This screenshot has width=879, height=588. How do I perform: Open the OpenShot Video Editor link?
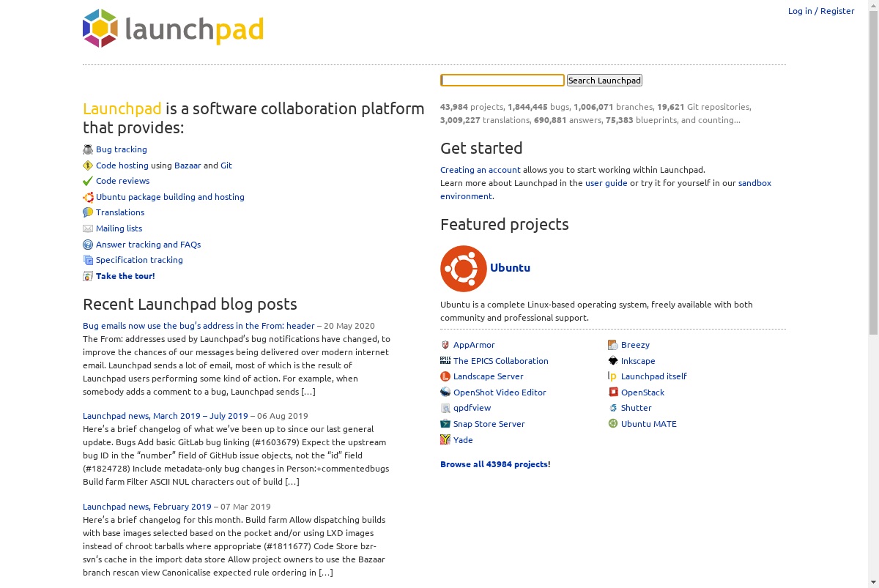pos(500,392)
